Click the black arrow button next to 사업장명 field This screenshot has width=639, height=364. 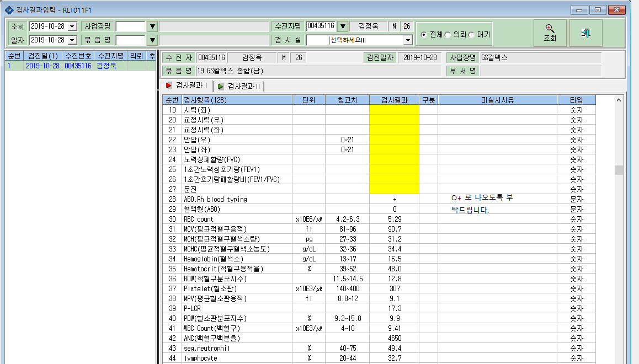152,26
